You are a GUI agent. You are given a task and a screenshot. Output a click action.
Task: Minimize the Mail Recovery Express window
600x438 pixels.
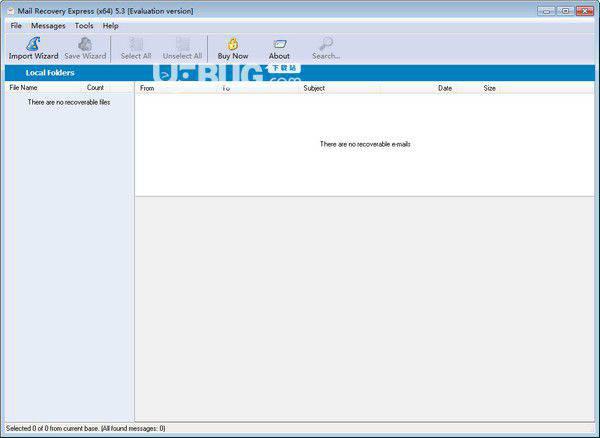[546, 11]
